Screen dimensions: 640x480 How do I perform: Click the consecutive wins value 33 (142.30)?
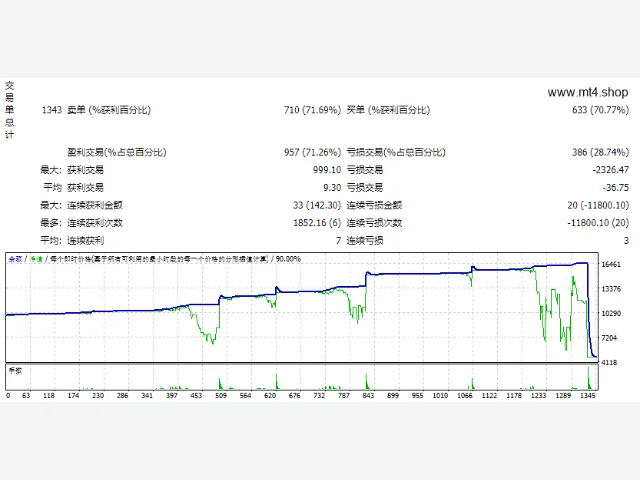pos(317,205)
